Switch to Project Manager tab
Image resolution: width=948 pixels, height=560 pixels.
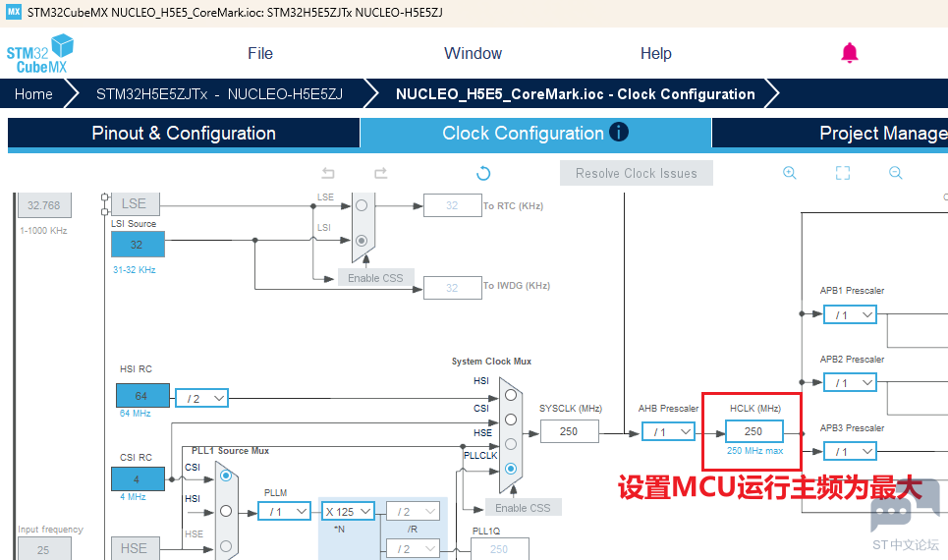coord(830,133)
